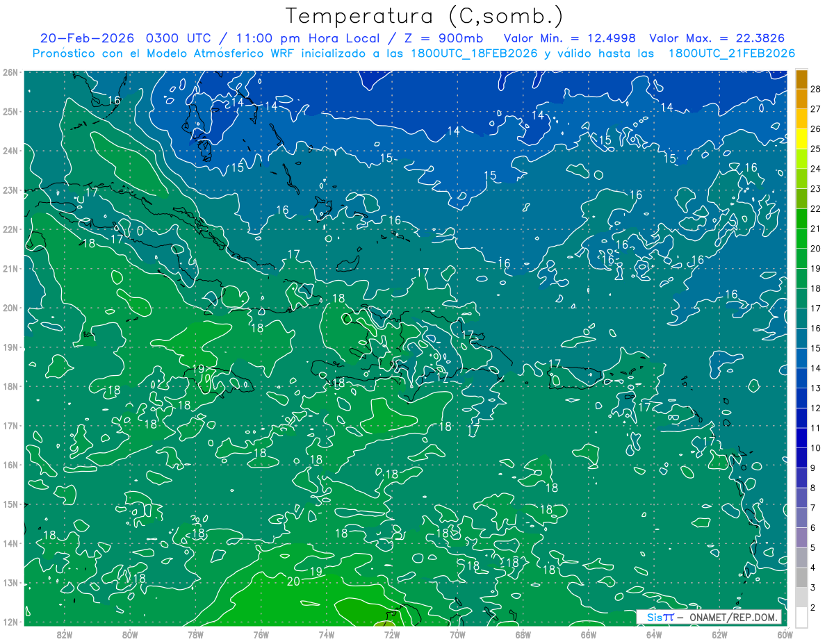Click the '15N' latitude axis label
The height and width of the screenshot is (644, 834).
click(10, 504)
